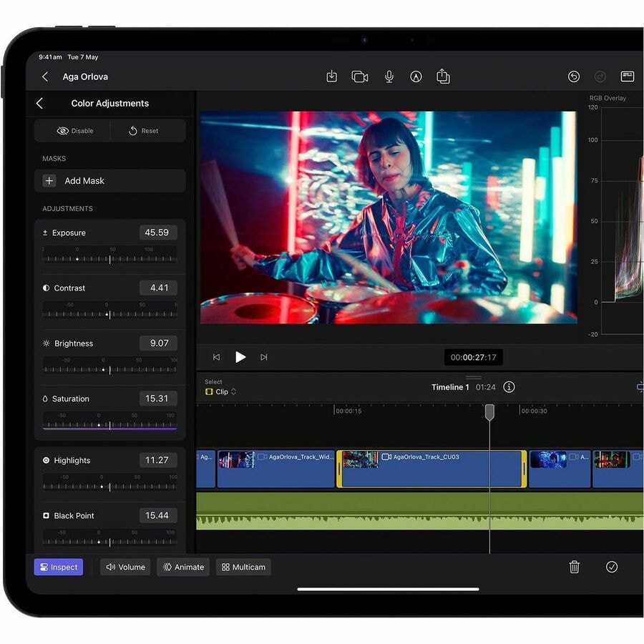This screenshot has width=644, height=644.
Task: Select the "Timeline 1" title
Action: click(x=450, y=387)
